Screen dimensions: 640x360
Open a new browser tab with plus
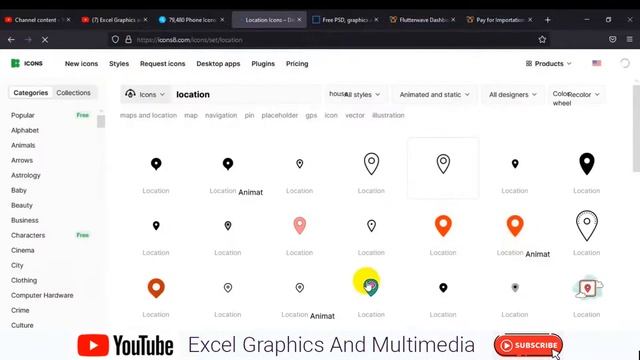pos(548,20)
